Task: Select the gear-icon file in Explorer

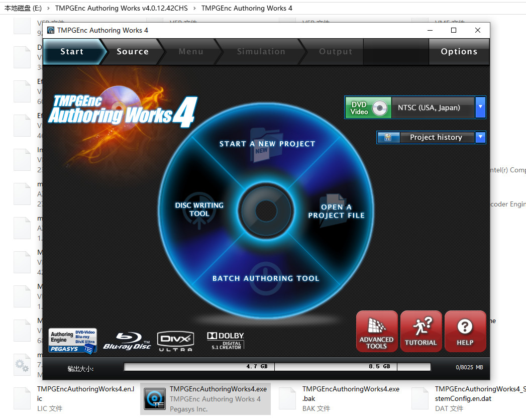Action: tap(22, 365)
